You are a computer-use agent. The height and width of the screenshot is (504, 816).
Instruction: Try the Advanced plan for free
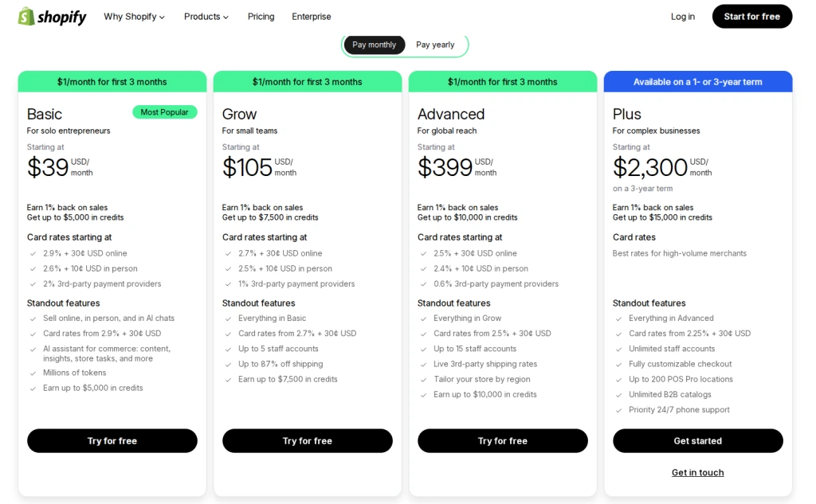click(502, 440)
